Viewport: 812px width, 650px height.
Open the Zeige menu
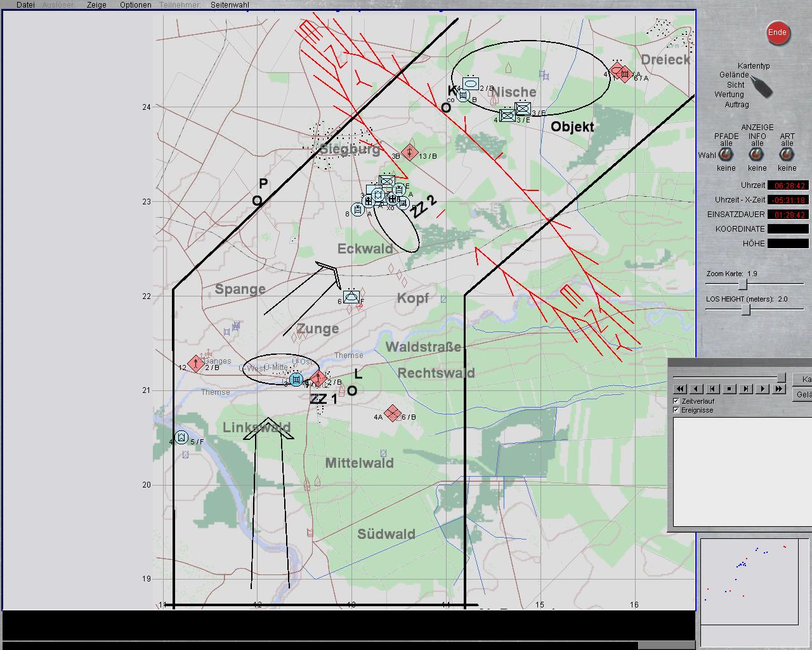click(96, 5)
